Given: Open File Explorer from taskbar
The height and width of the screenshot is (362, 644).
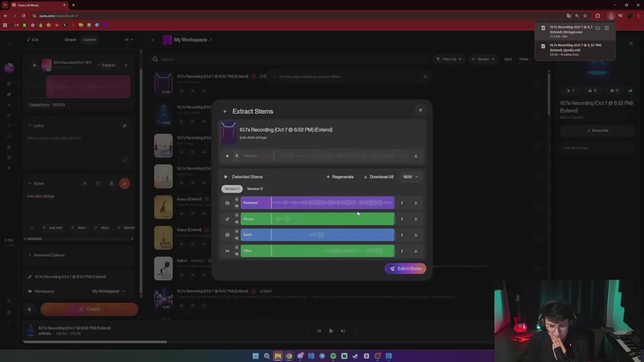Looking at the screenshot, I should (278, 356).
